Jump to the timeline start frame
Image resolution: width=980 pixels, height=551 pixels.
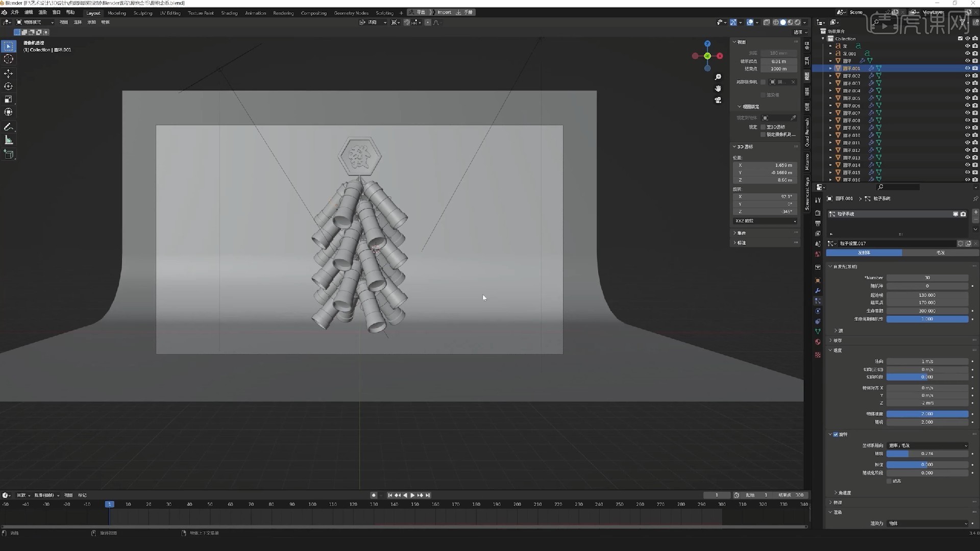click(x=390, y=495)
